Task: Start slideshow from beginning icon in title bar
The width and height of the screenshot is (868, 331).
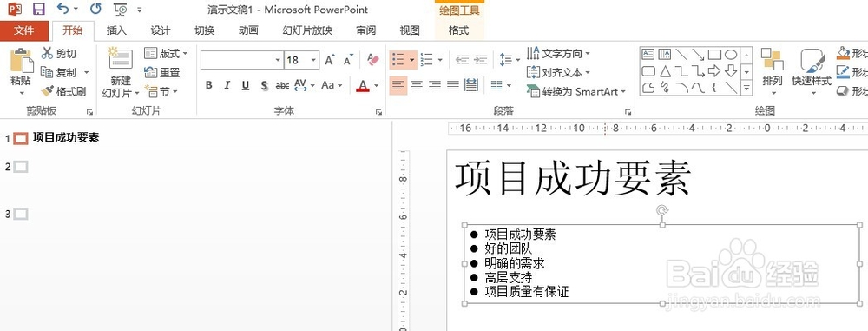Action: pos(120,9)
